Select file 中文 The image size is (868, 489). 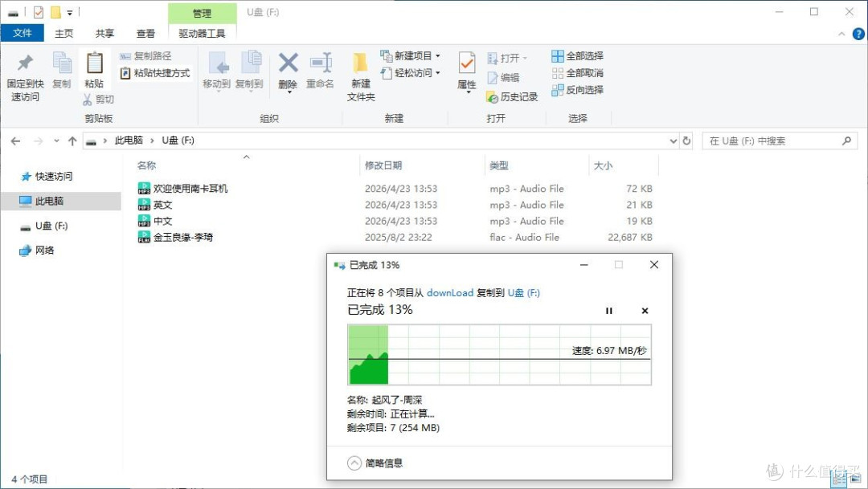point(155,221)
